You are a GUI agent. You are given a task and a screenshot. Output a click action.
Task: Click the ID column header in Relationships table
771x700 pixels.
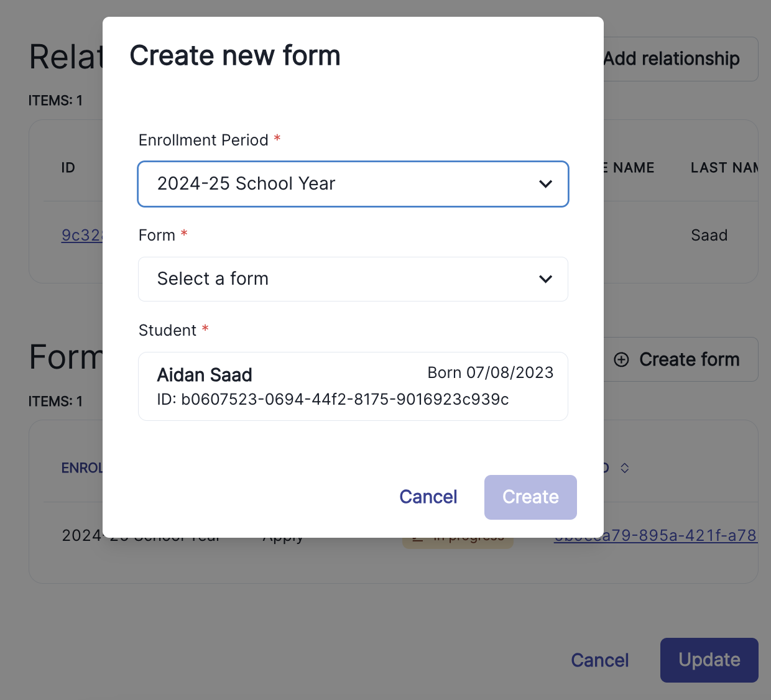(x=68, y=167)
